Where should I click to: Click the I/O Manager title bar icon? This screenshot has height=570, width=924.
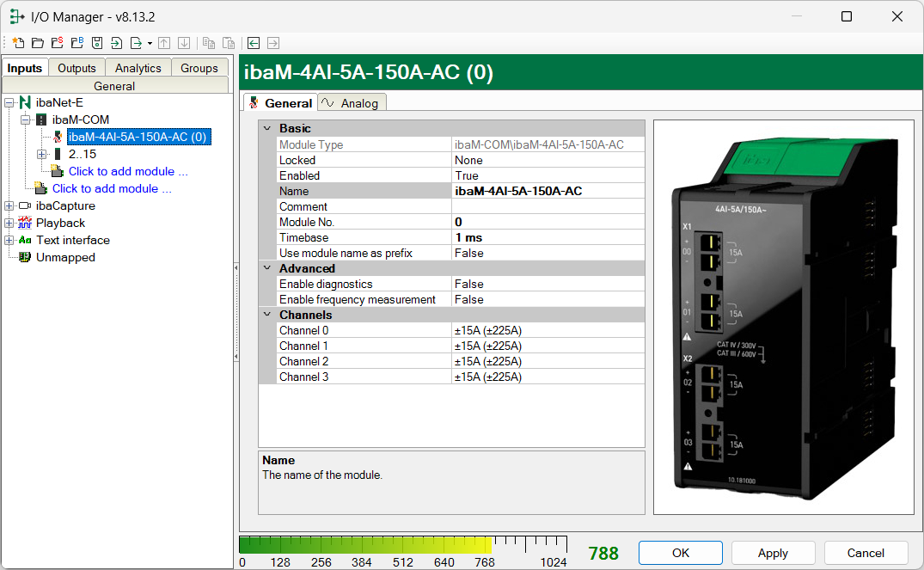(17, 16)
